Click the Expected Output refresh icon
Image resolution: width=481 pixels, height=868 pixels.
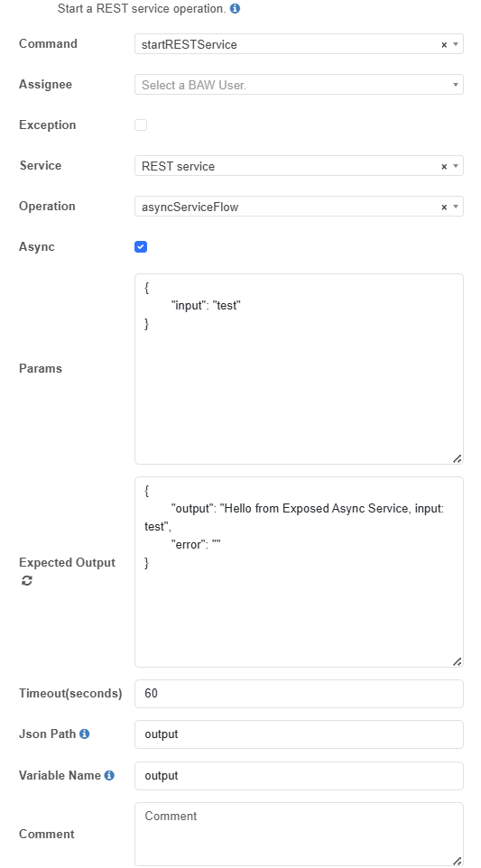tap(26, 581)
